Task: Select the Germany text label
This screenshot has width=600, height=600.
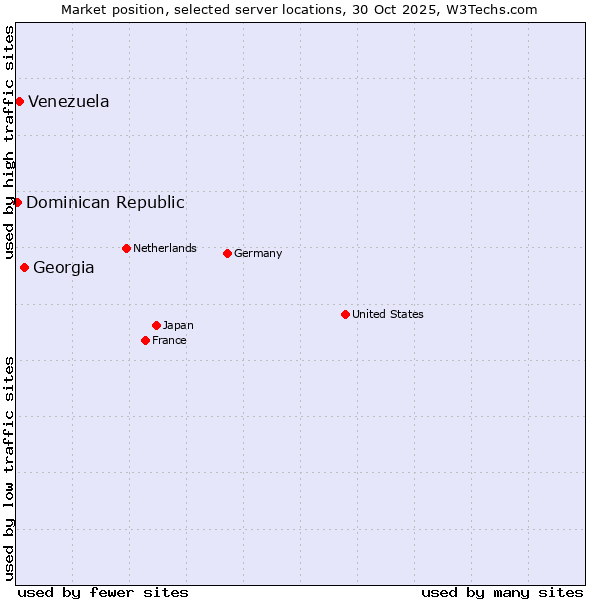Action: pos(258,253)
